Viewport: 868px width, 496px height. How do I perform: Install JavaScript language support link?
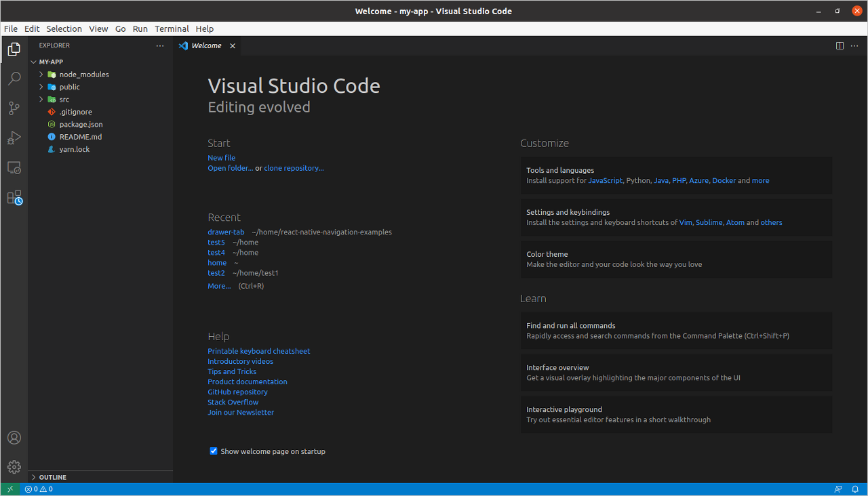tap(605, 181)
